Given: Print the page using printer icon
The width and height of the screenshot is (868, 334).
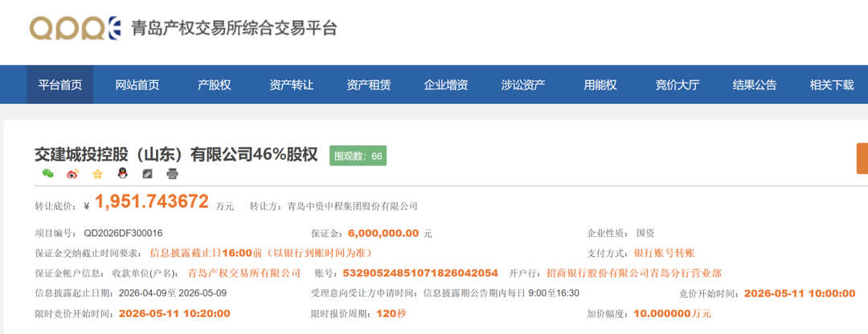Looking at the screenshot, I should point(172,173).
